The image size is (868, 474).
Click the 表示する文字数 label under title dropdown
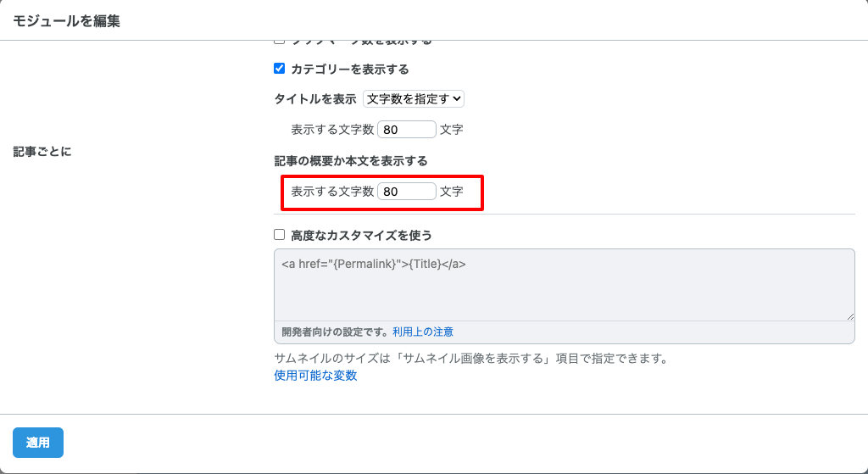coord(332,130)
